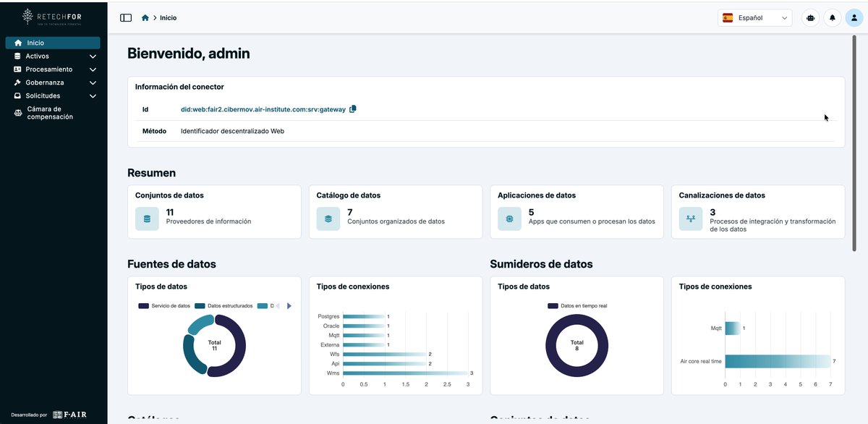The height and width of the screenshot is (424, 868).
Task: Select Inicio in the sidebar
Action: 53,43
